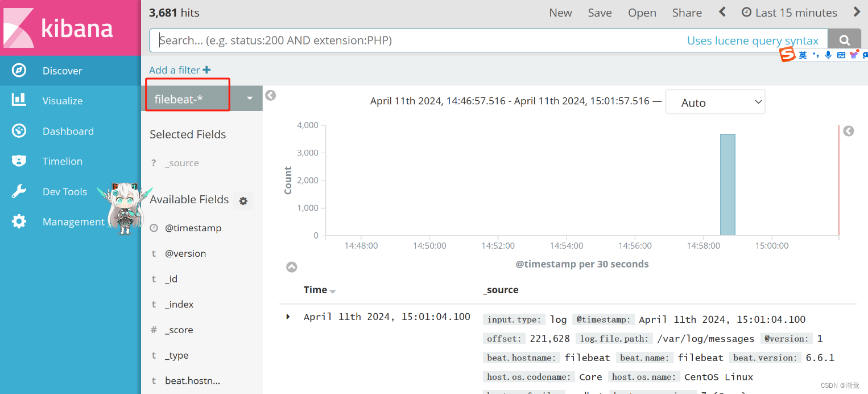The height and width of the screenshot is (394, 868).
Task: Click the search magnifier button
Action: (x=845, y=40)
